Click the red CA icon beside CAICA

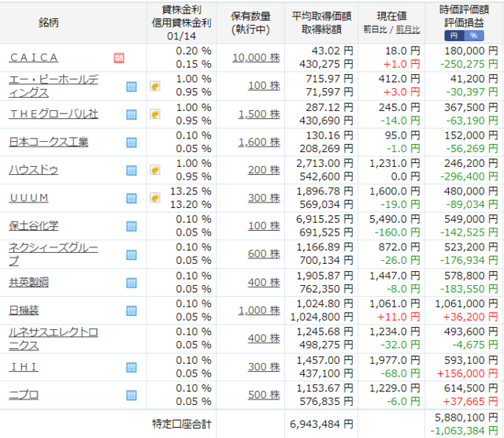119,58
